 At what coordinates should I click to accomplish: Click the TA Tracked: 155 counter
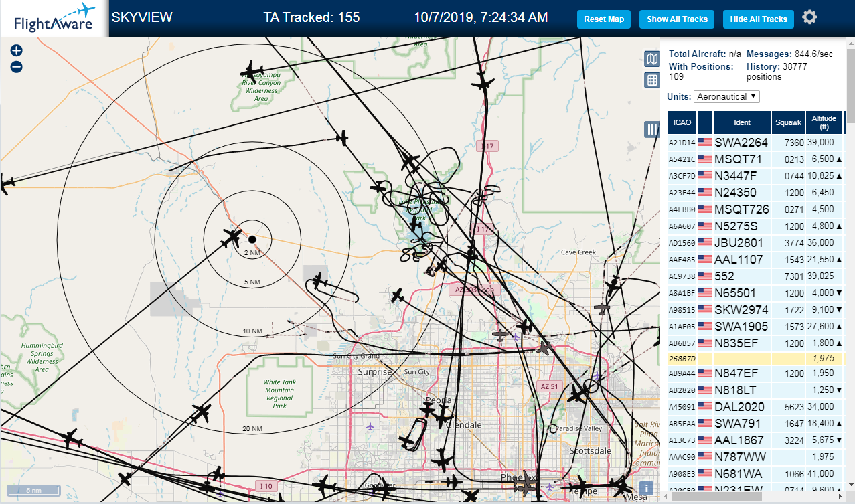point(311,18)
